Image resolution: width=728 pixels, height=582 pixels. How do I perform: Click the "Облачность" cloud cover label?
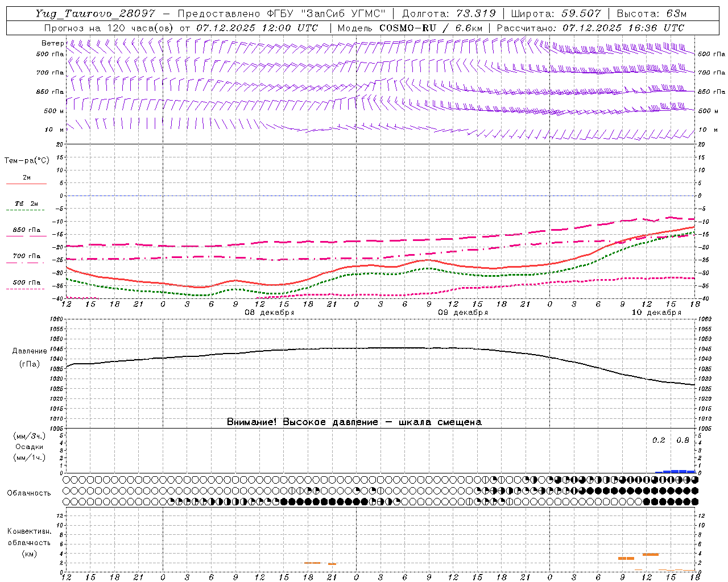pos(29,493)
